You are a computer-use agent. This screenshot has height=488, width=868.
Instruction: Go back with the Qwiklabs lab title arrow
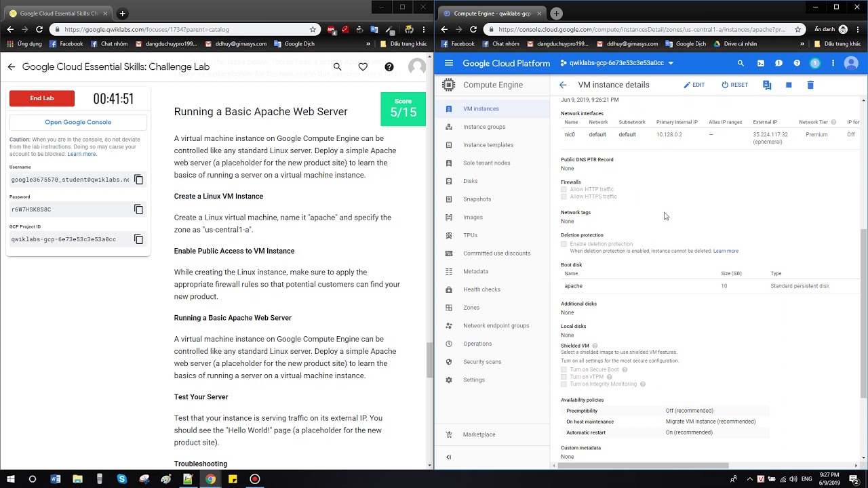tap(12, 66)
